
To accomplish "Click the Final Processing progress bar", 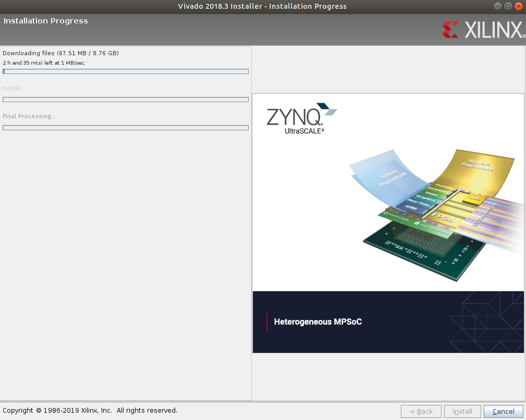I will [x=126, y=128].
